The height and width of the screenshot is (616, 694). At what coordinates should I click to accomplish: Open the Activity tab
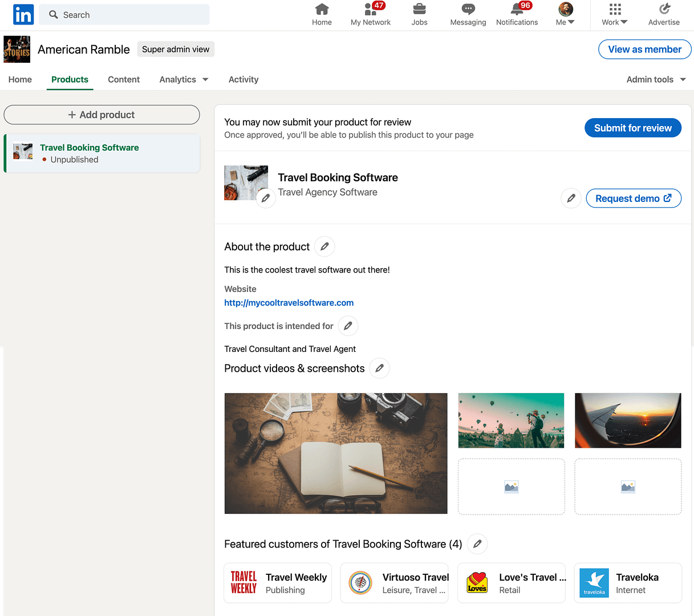[x=243, y=79]
